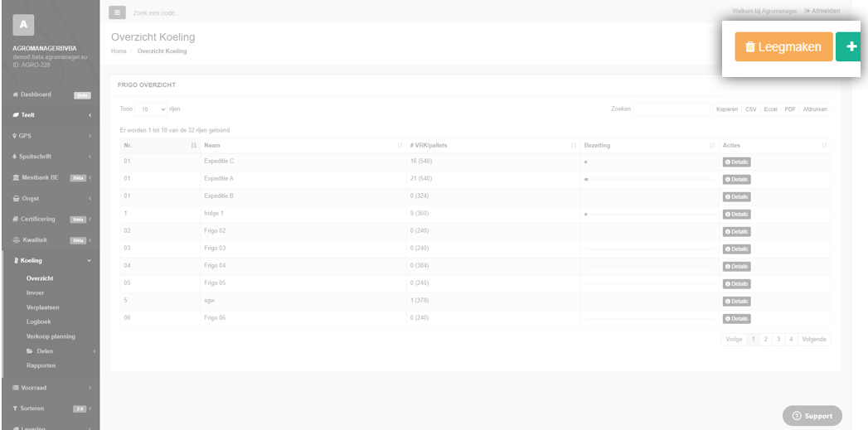Click the Expeditie C occupancy bar
Image resolution: width=868 pixels, height=430 pixels.
point(650,162)
